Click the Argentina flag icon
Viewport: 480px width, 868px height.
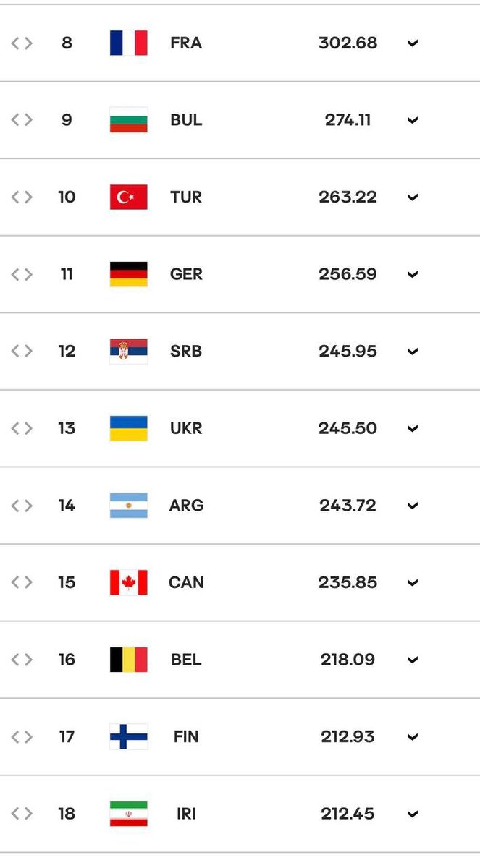(128, 505)
